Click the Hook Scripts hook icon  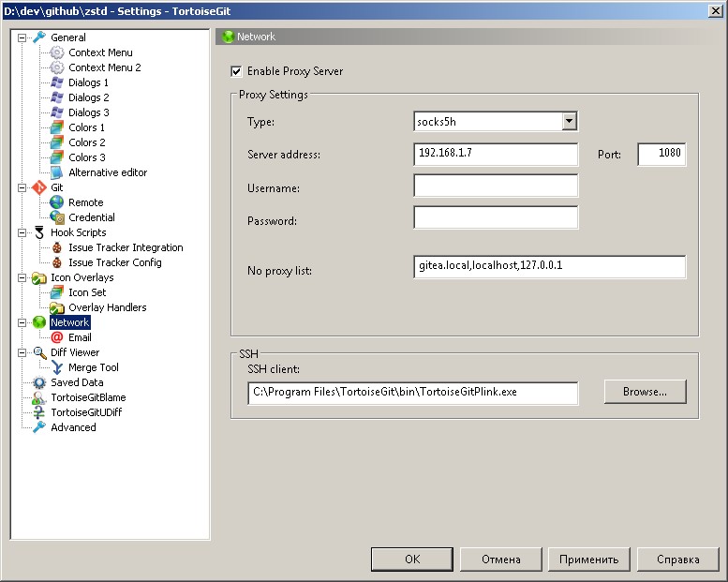tap(39, 232)
